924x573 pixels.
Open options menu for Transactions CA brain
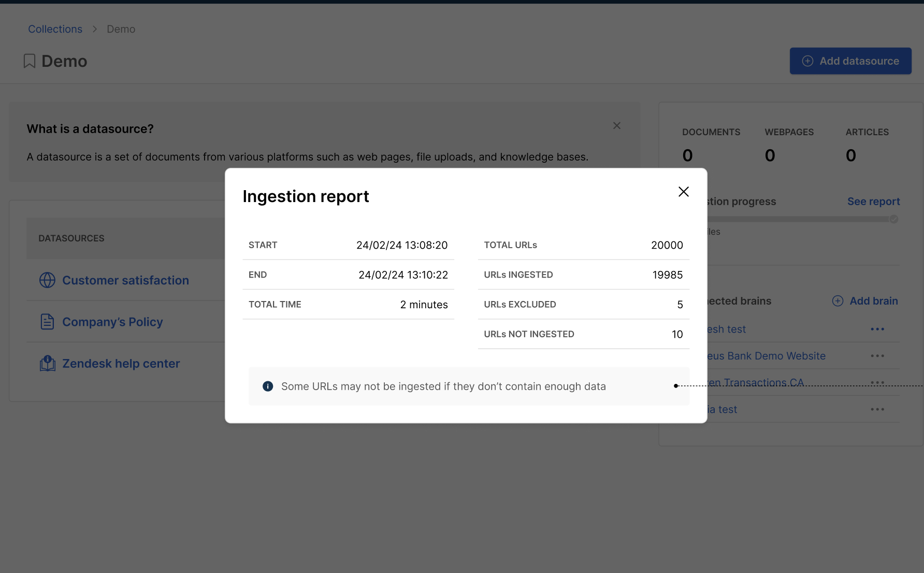pyautogui.click(x=877, y=383)
